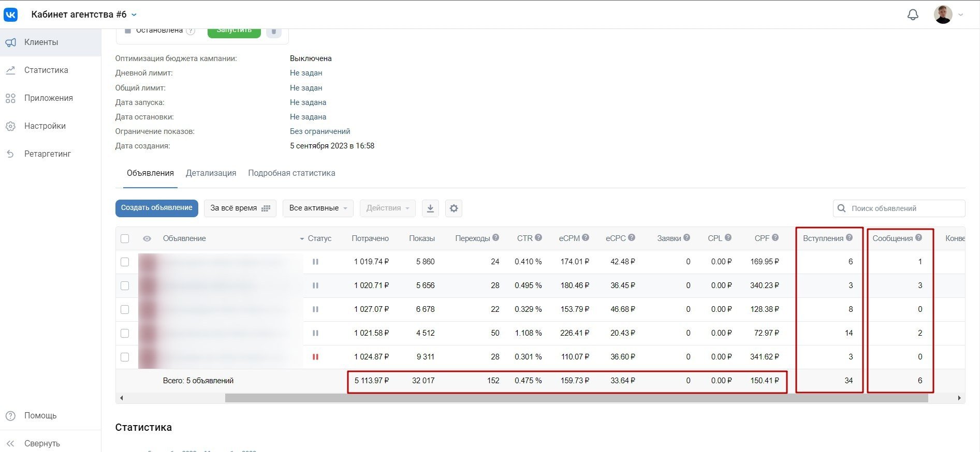The width and height of the screenshot is (980, 452).
Task: Click Без ограничений link
Action: click(320, 131)
